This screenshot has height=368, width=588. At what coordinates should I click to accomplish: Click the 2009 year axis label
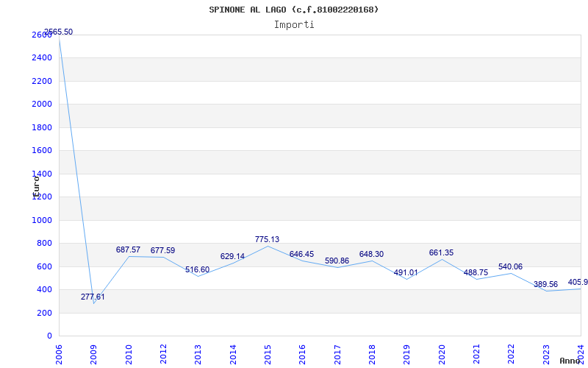pos(94,354)
